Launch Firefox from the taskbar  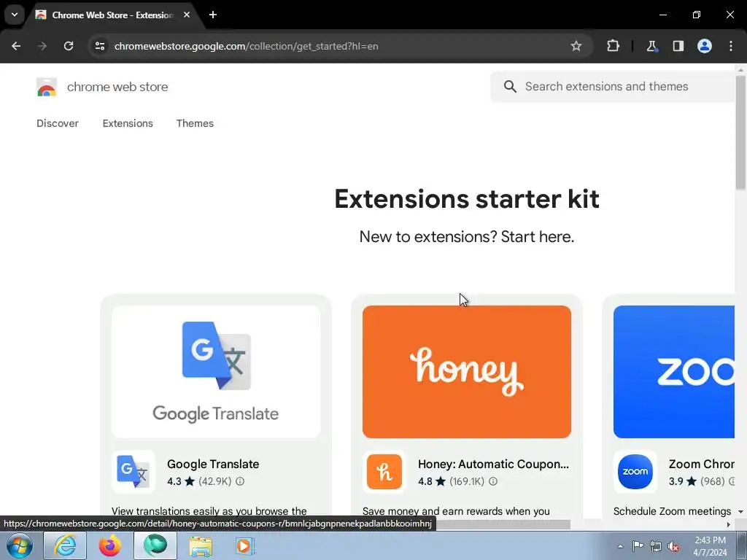pos(110,545)
